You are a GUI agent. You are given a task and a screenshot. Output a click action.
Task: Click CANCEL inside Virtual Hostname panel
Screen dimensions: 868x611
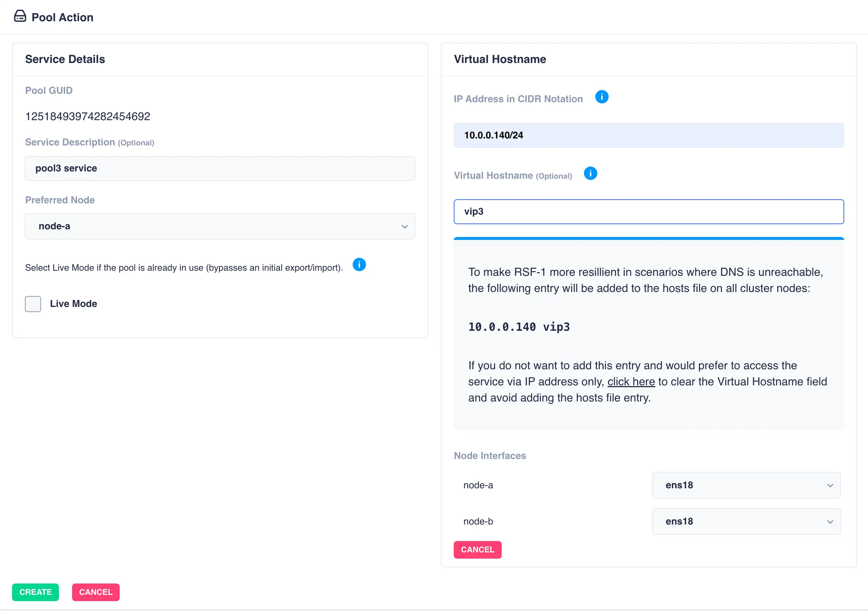[477, 550]
